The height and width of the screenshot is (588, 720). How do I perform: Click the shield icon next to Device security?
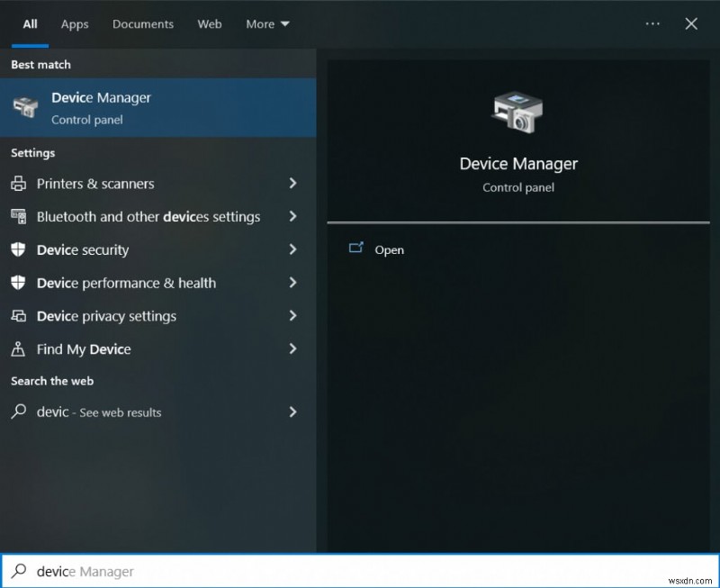(18, 249)
